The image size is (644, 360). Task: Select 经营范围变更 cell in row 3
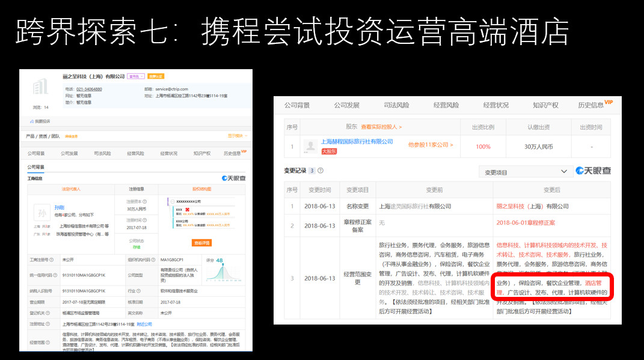coord(357,278)
